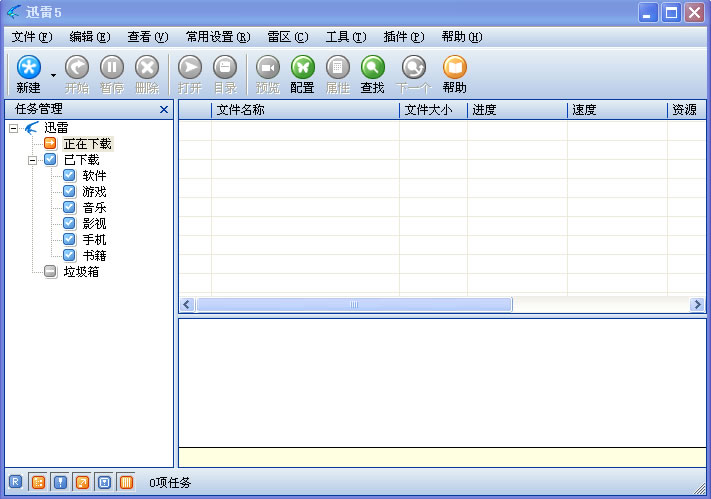This screenshot has width=711, height=499.
Task: Open the 查看(V) menu
Action: 148,37
